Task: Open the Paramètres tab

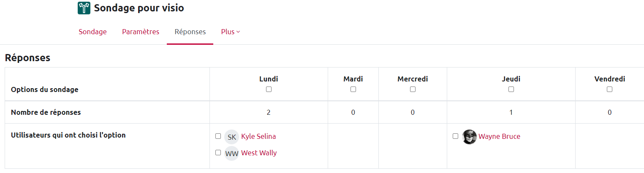Action: (141, 32)
